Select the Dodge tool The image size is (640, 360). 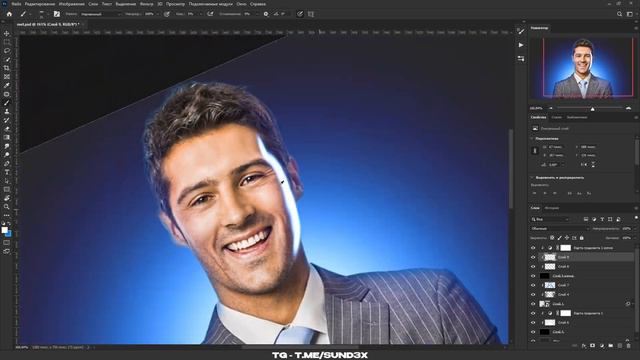pos(7,155)
